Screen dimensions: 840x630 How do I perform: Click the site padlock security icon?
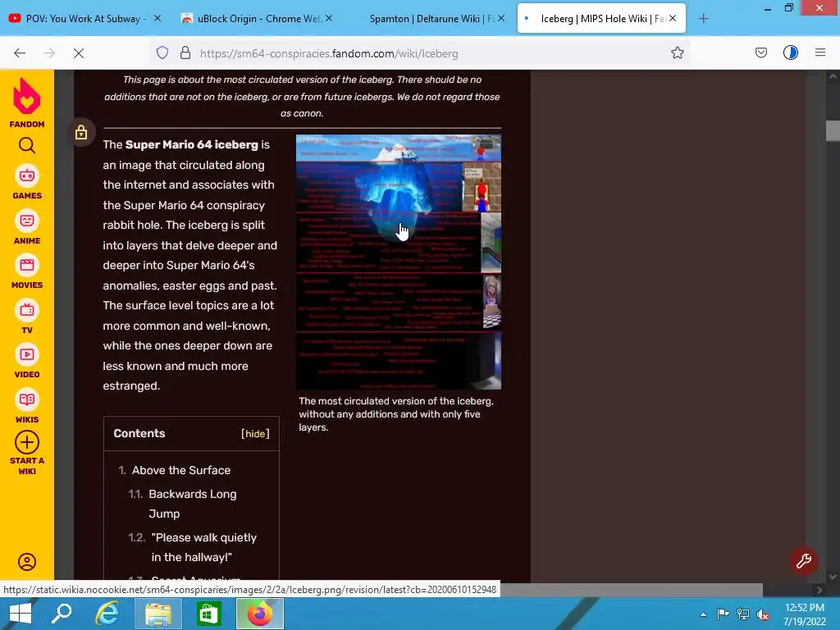tap(185, 53)
